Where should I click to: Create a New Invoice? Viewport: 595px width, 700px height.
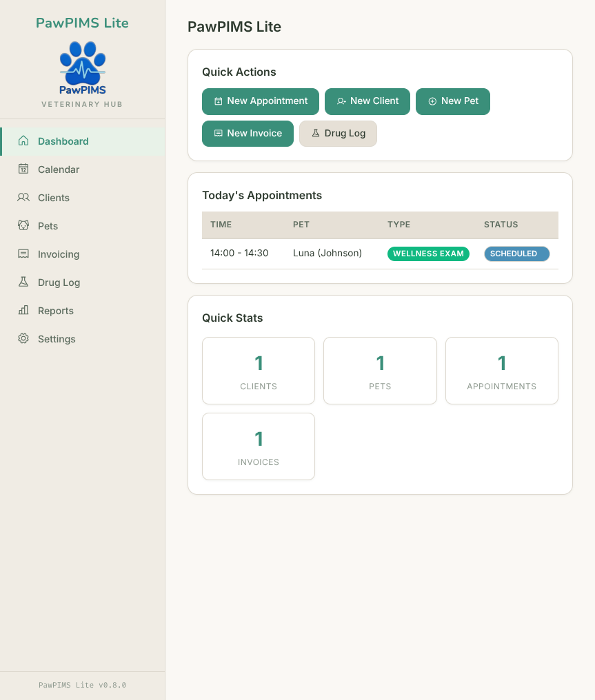pos(248,134)
